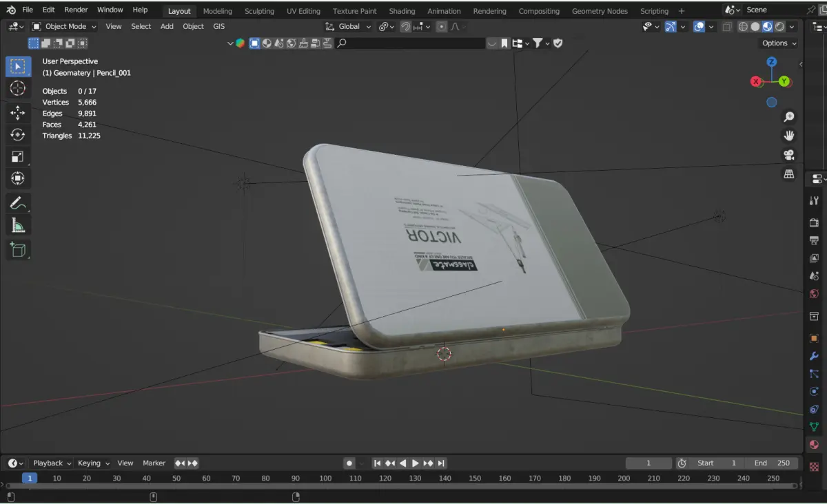Open the Object properties tab
Viewport: 827px width, 504px height.
coord(814,338)
